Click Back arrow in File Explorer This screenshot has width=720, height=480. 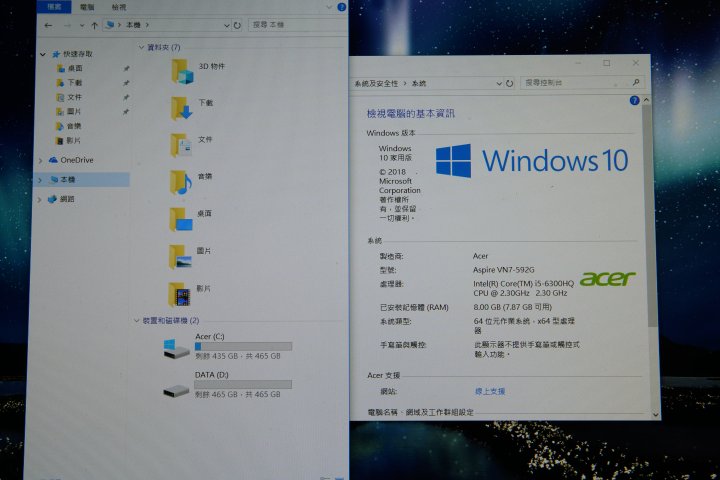pyautogui.click(x=48, y=26)
